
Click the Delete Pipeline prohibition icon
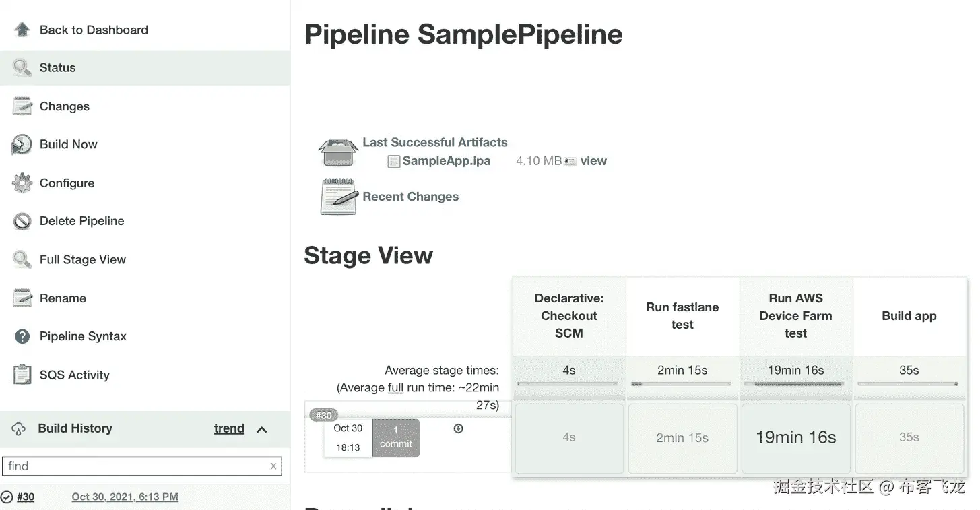click(22, 221)
